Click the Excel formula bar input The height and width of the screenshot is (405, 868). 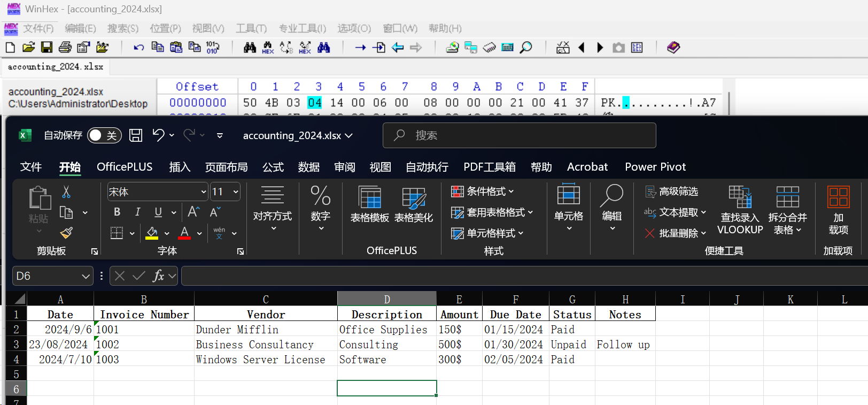point(524,276)
